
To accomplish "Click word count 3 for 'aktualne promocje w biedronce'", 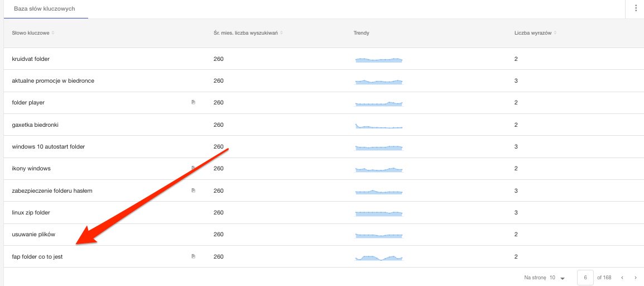I will click(516, 80).
